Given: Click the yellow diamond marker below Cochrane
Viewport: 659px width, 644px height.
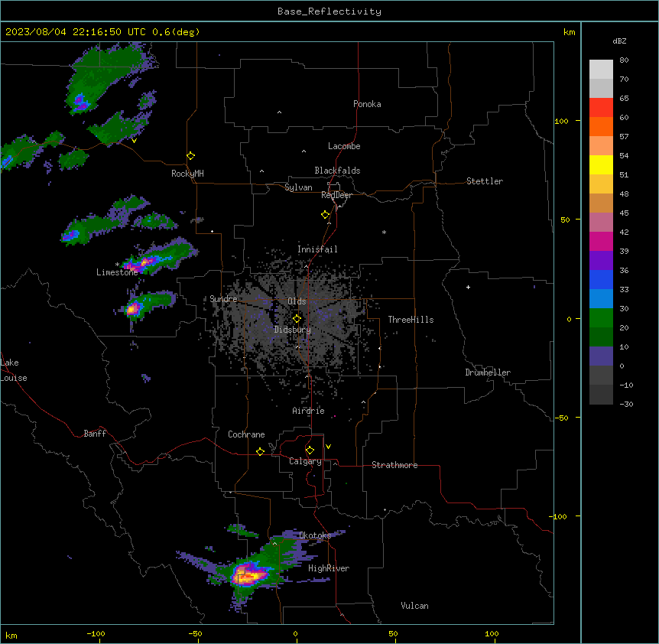Looking at the screenshot, I should coord(260,451).
